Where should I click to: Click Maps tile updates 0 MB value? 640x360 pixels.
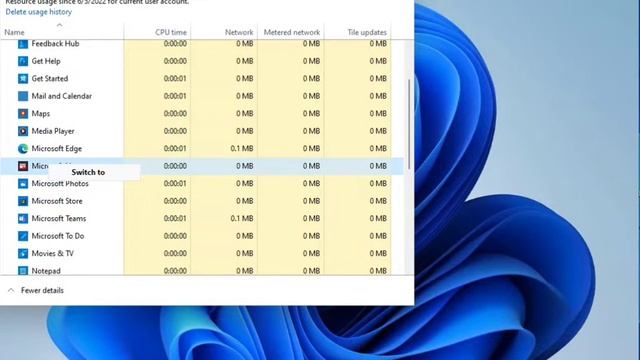[378, 113]
